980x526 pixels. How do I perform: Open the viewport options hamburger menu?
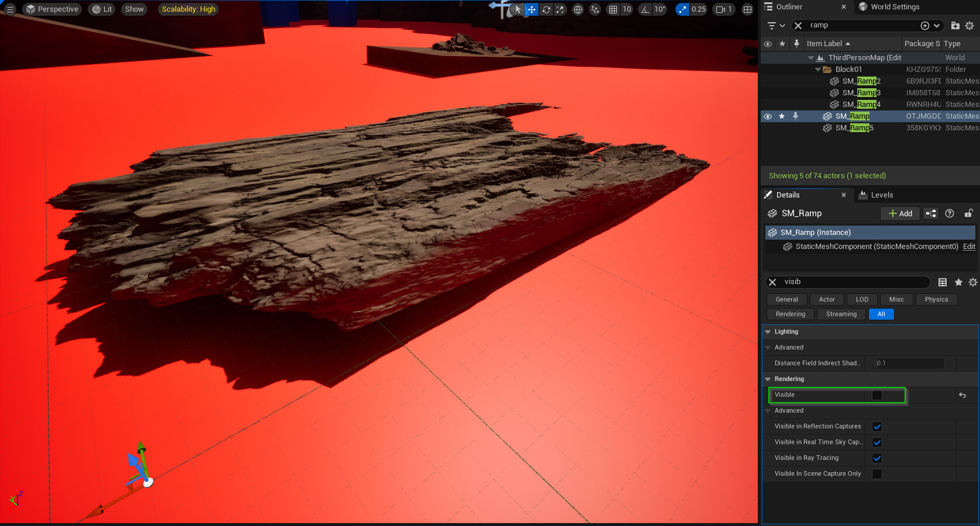[x=10, y=9]
